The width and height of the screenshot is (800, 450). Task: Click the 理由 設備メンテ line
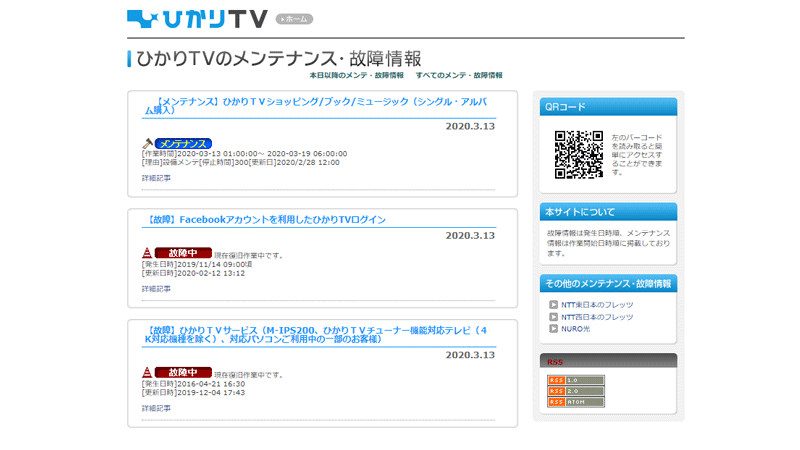(x=240, y=163)
